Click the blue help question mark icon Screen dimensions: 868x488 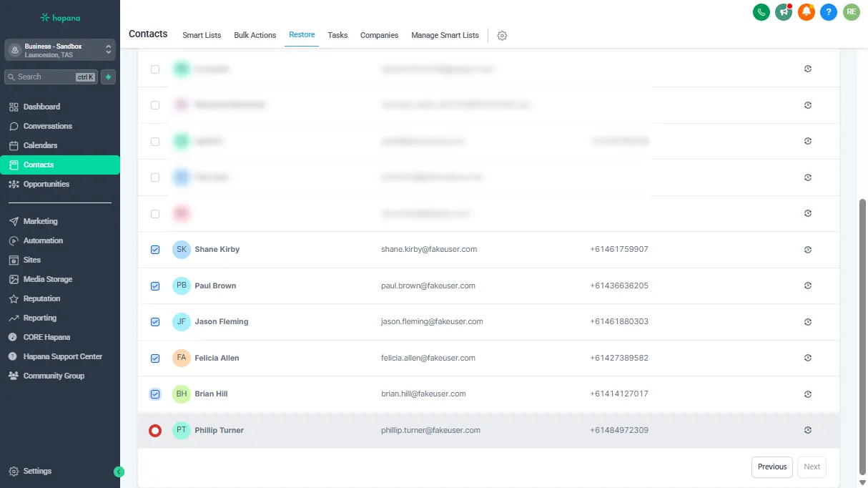click(x=829, y=11)
